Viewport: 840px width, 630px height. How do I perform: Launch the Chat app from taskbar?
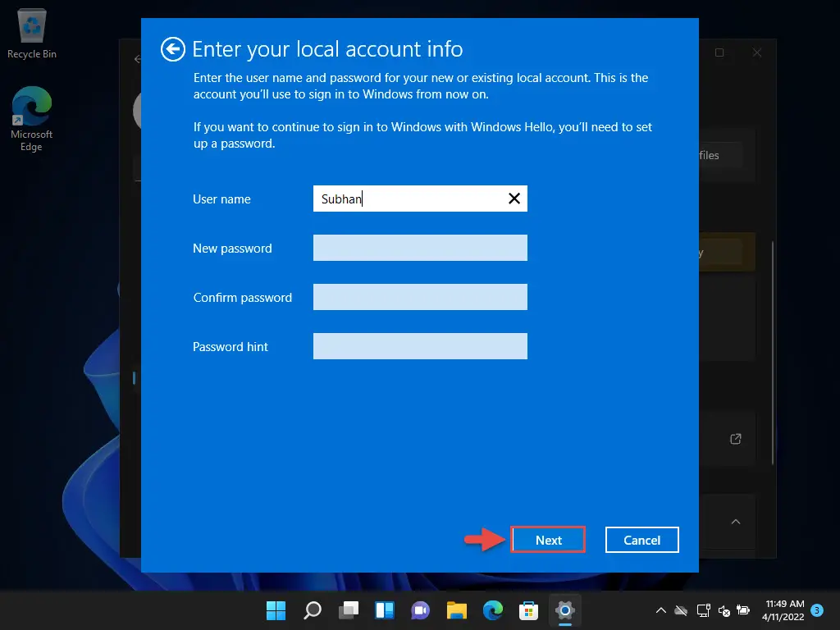pyautogui.click(x=421, y=610)
